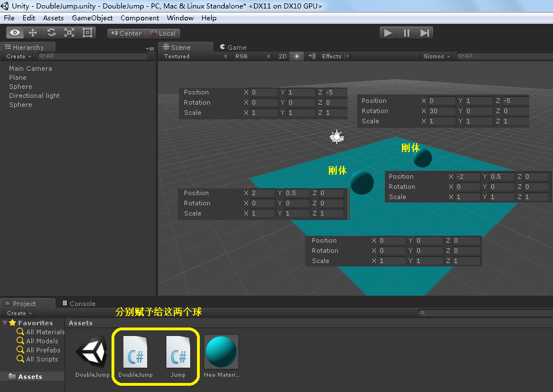Click the directional light gizmo in scene
The image size is (553, 392).
336,137
